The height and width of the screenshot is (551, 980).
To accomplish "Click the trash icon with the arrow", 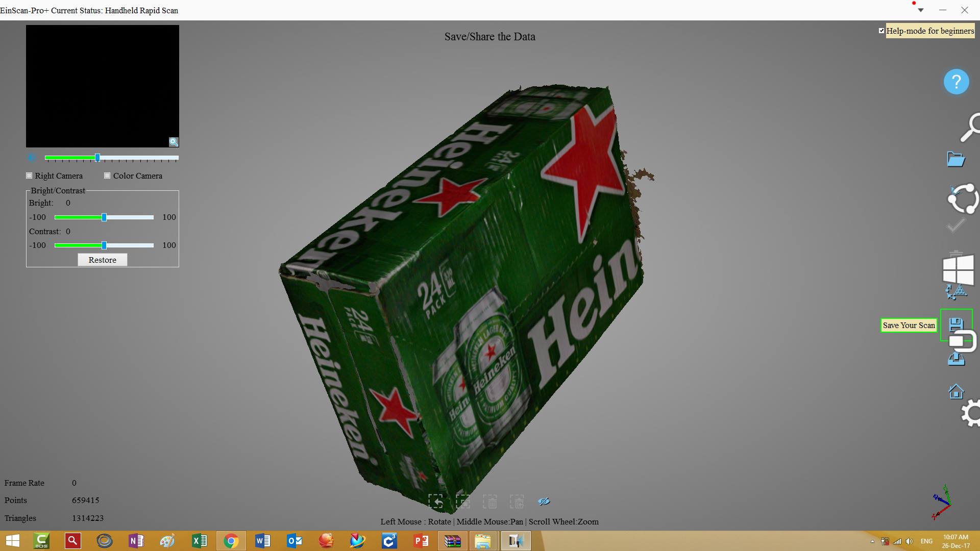I will point(517,502).
